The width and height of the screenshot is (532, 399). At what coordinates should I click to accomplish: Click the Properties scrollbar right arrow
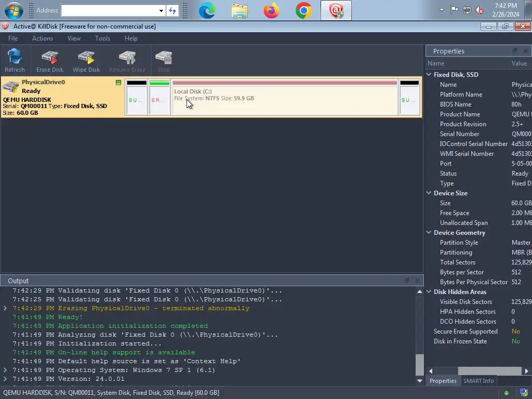tap(527, 371)
